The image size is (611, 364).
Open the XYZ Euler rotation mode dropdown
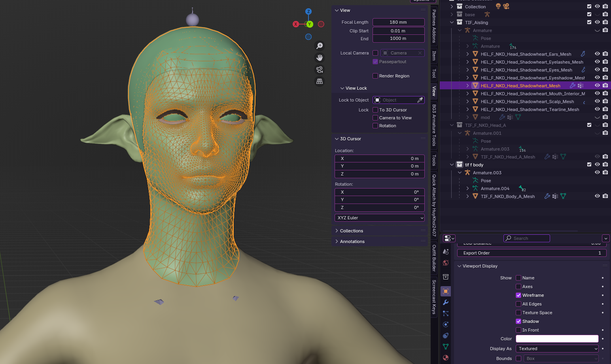(380, 218)
